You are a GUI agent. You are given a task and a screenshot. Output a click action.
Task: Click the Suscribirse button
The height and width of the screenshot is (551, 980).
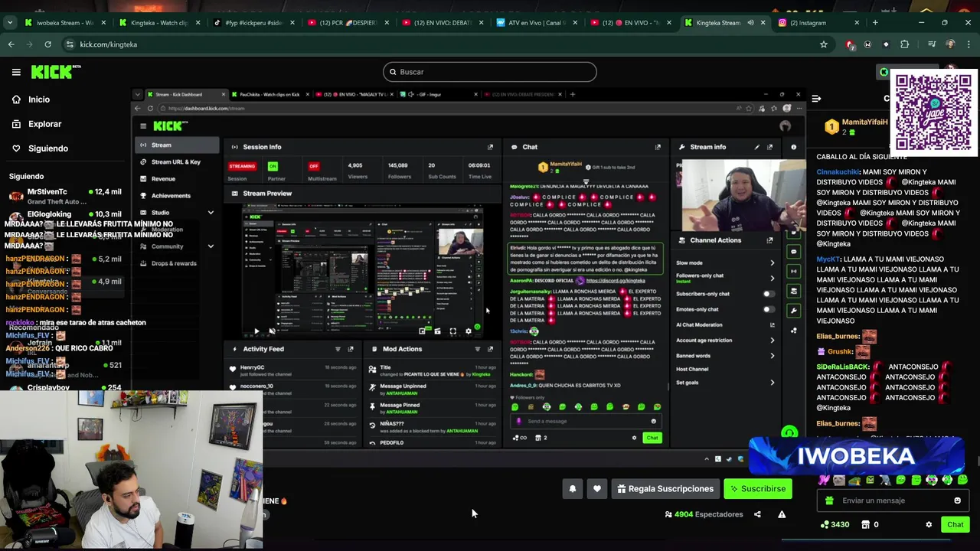coord(758,489)
